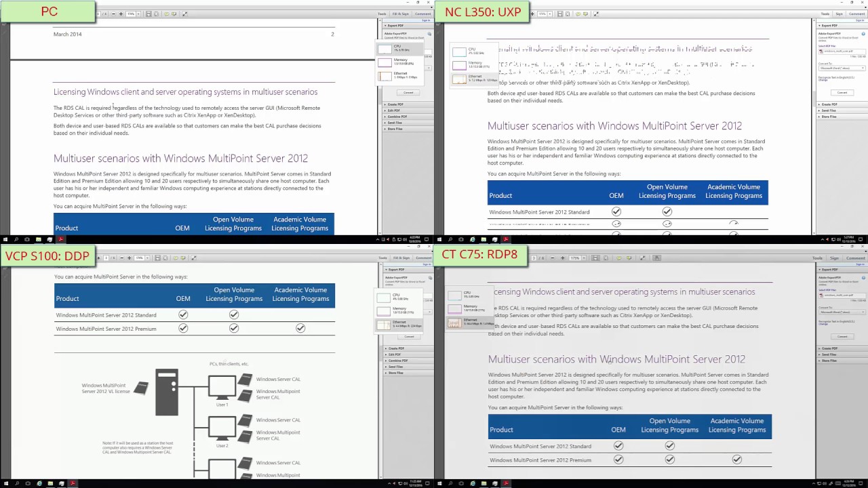Screen dimensions: 868x488
Task: Click zoom out icon in VCP S100 window
Action: point(122,258)
